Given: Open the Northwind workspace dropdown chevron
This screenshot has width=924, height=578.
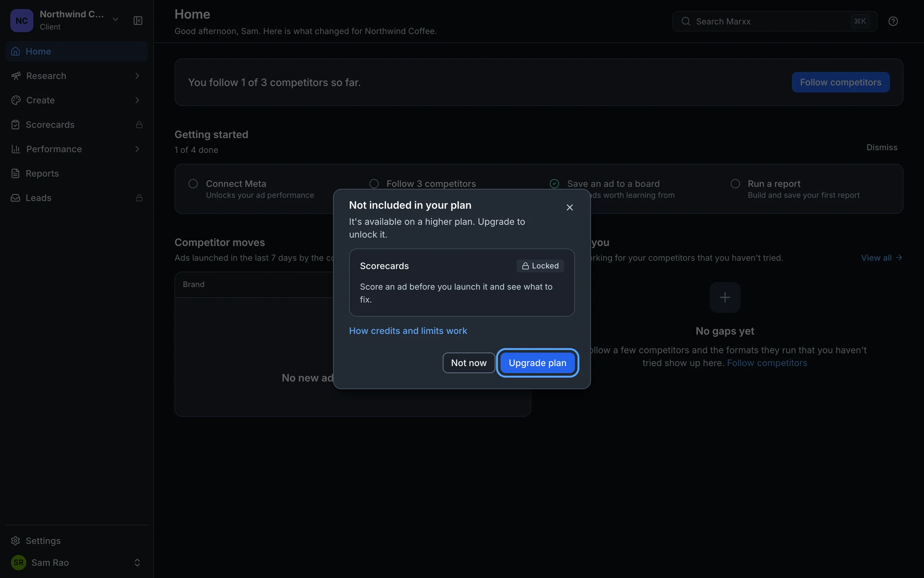Looking at the screenshot, I should click(115, 19).
